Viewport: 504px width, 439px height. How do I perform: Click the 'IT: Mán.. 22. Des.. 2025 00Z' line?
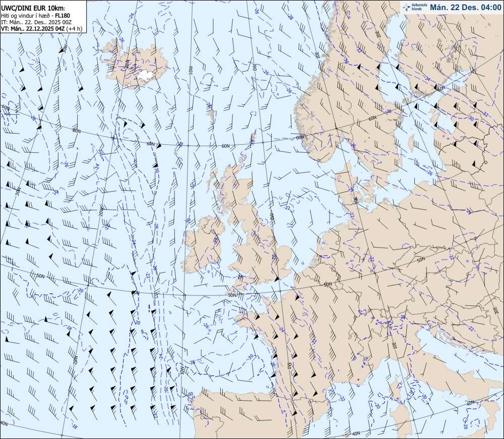[x=36, y=22]
